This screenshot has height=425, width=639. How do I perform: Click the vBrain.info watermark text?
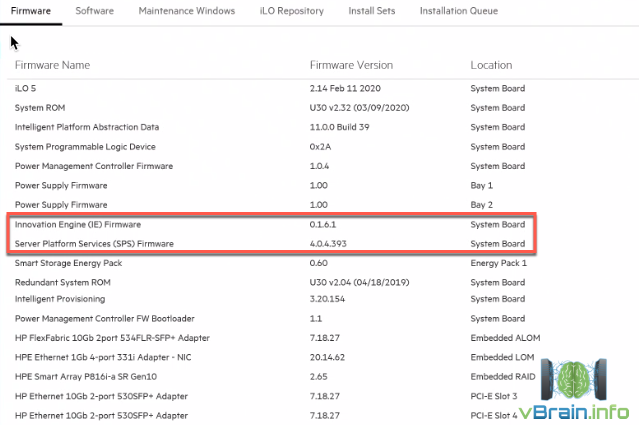pyautogui.click(x=575, y=412)
